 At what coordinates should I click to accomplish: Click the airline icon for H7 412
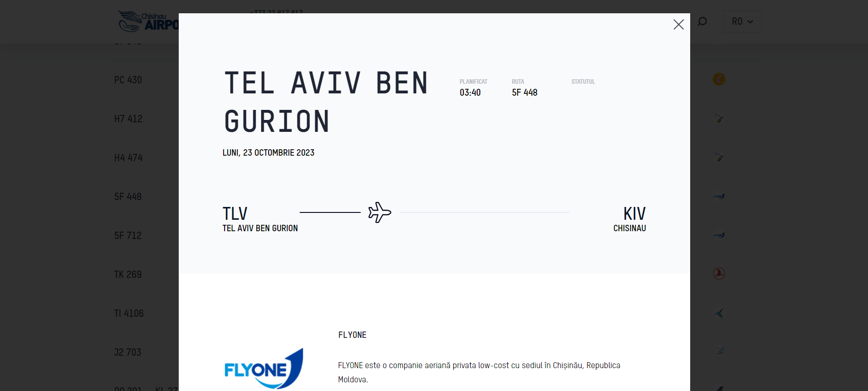point(719,119)
